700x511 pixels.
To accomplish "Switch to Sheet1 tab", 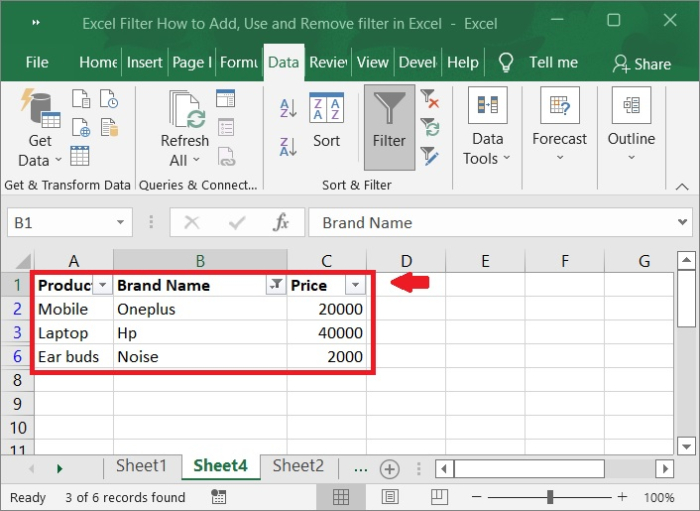I will pos(142,466).
